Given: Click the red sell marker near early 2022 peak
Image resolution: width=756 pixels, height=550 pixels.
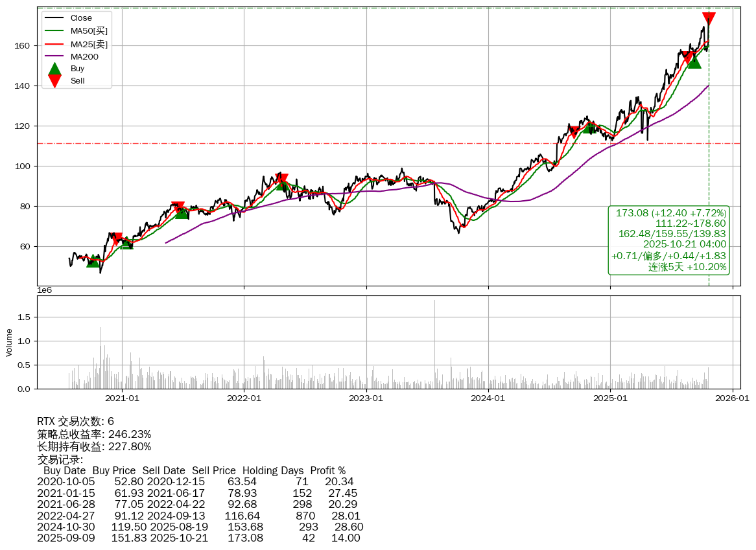Looking at the screenshot, I should [x=281, y=179].
